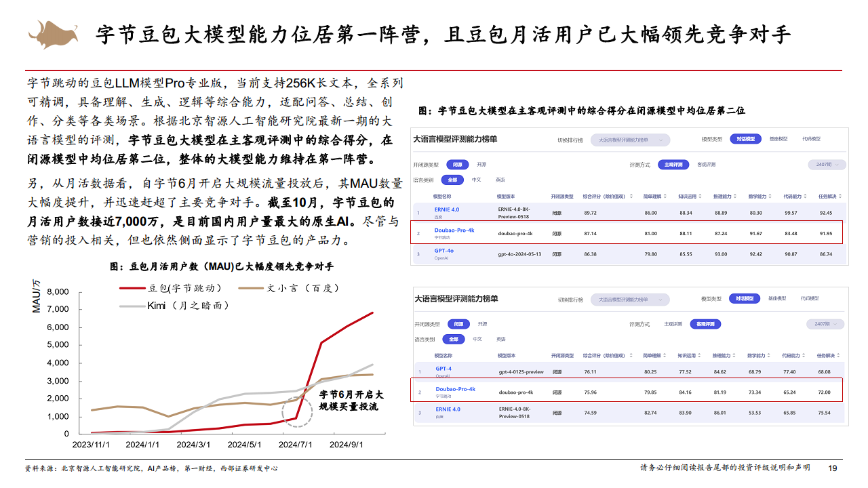Choose 英语 language in ERNIE-first leaderboard
Viewport: 868px width, 488px height.
coord(500,180)
